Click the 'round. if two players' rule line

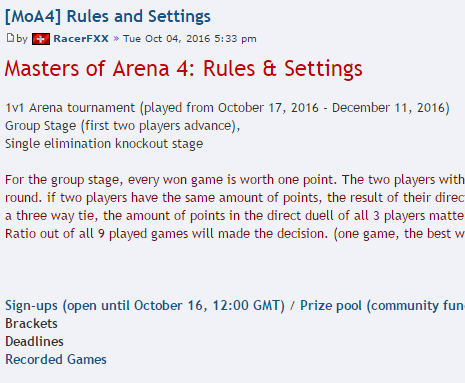tap(235, 197)
